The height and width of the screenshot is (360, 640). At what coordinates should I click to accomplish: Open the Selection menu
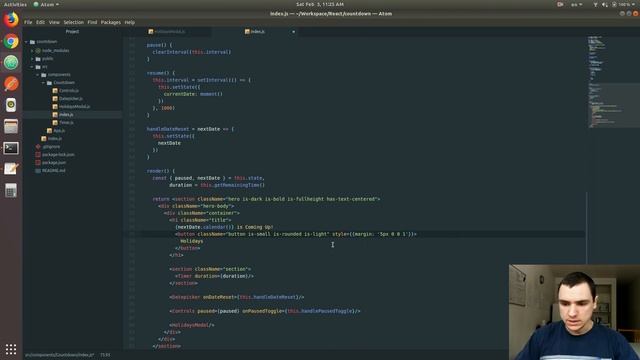[x=73, y=22]
